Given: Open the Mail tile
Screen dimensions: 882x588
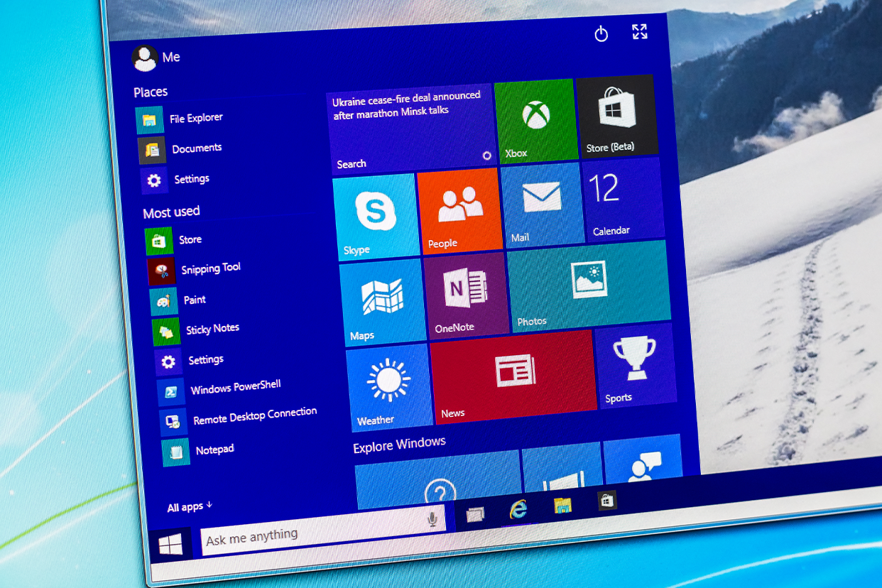Looking at the screenshot, I should pos(542,205).
